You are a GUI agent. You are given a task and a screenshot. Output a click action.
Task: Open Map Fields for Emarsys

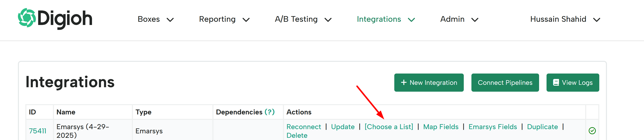coord(441,127)
